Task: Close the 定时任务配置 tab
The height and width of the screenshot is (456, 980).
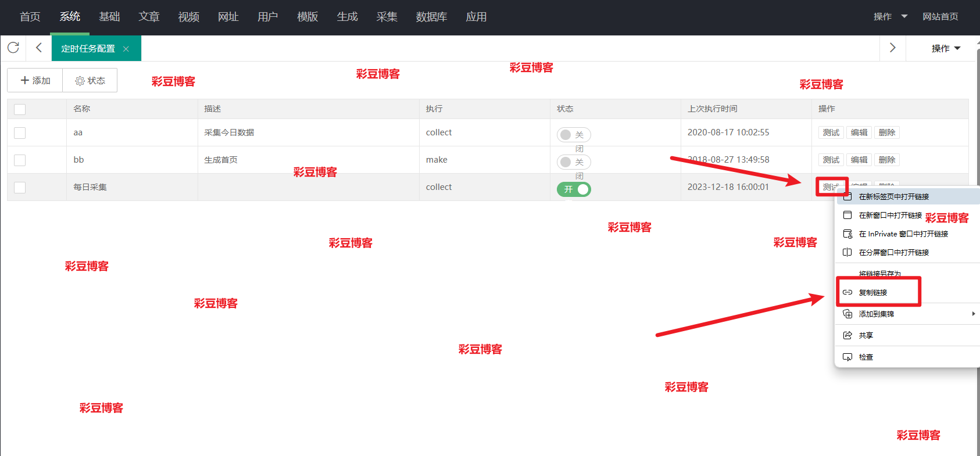Action: [126, 49]
